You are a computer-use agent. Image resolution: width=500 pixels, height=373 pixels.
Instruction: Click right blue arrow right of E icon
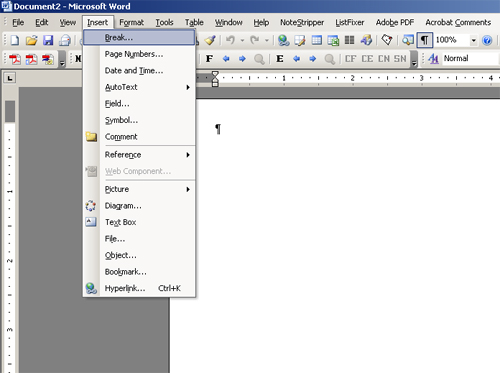[x=313, y=59]
